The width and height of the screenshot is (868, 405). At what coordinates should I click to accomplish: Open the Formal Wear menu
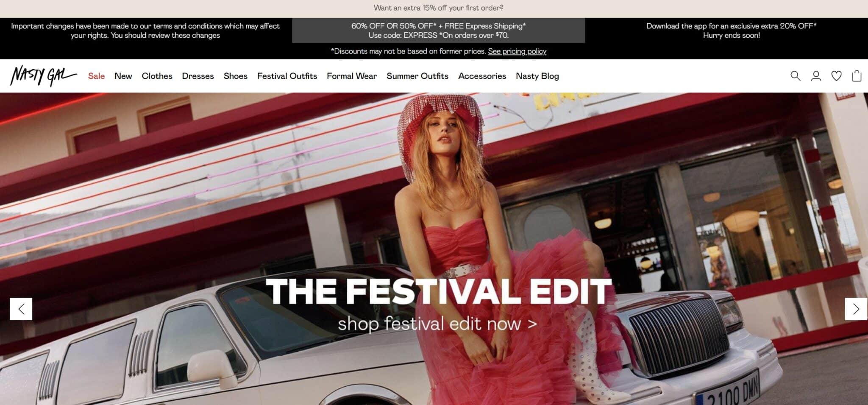[x=352, y=76]
